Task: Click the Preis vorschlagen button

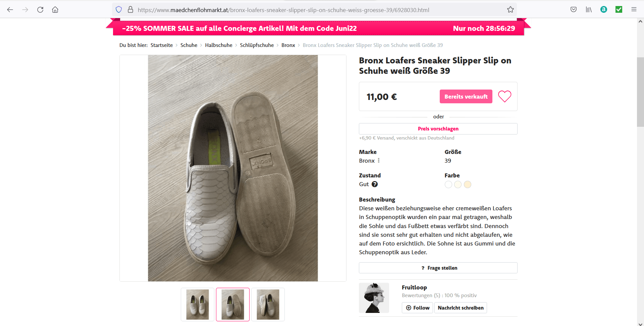Action: coord(438,129)
